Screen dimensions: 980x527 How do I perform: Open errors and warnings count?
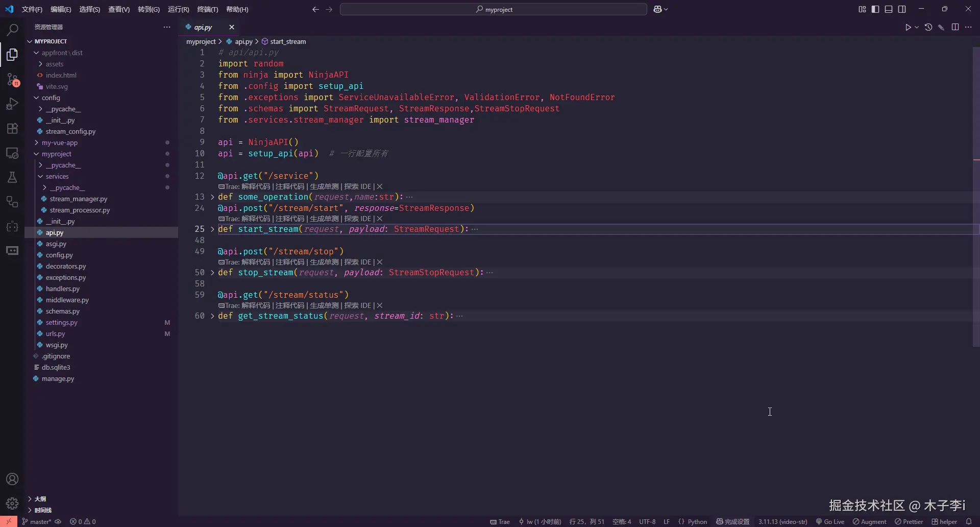pos(83,521)
